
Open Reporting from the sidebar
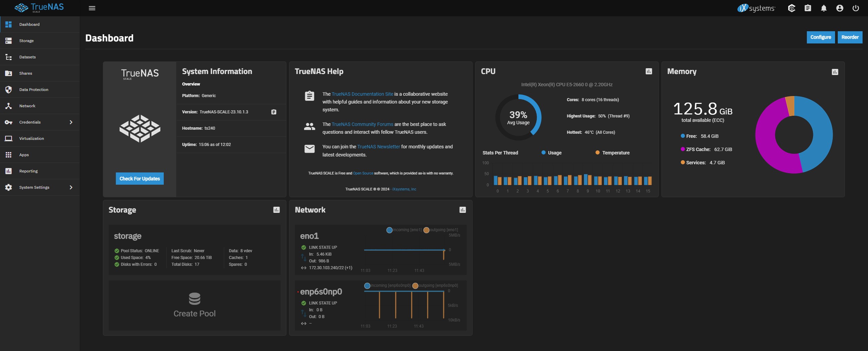click(x=40, y=171)
